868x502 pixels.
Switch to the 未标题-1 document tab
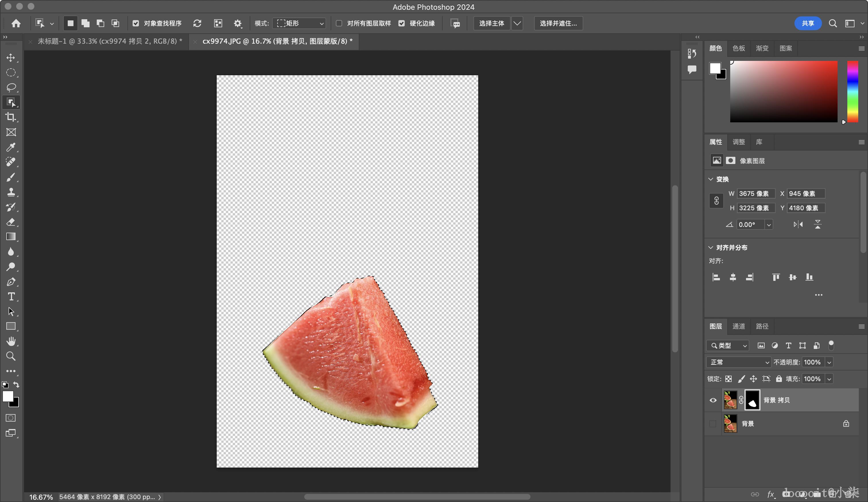click(110, 41)
